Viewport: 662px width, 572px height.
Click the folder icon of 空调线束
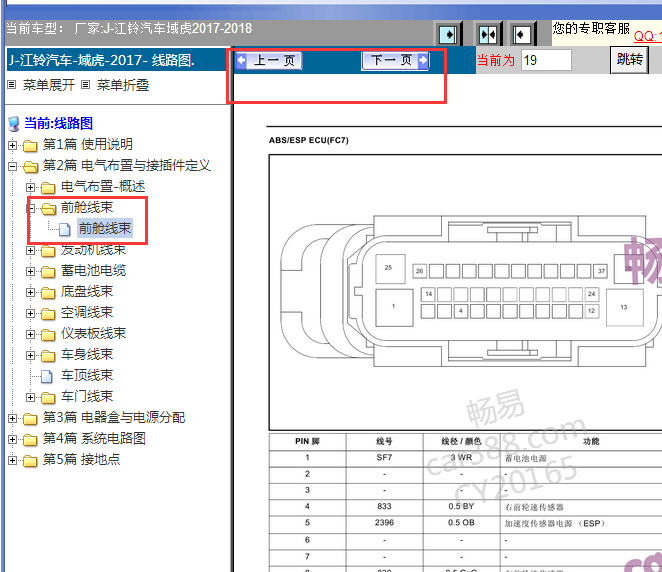(x=48, y=314)
